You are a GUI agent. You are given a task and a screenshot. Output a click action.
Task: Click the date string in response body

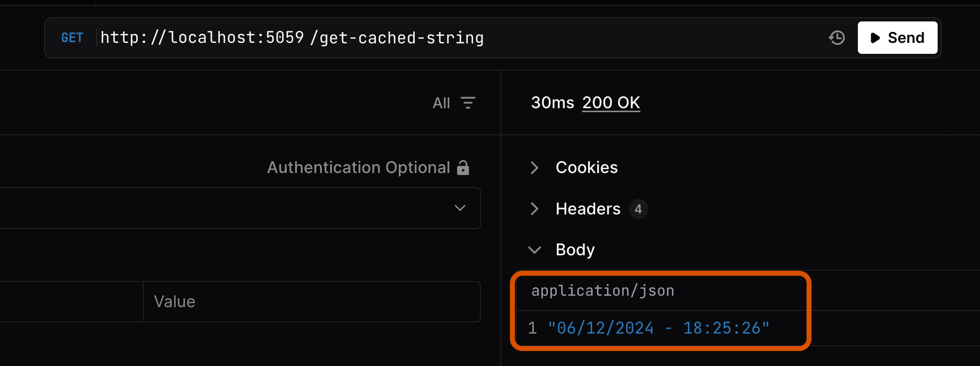[x=658, y=328]
